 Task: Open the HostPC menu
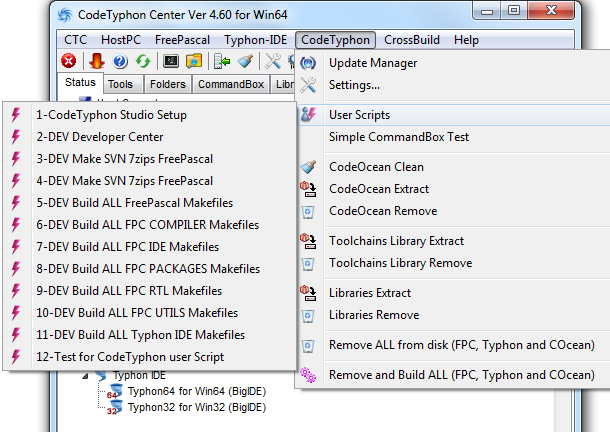[x=121, y=40]
